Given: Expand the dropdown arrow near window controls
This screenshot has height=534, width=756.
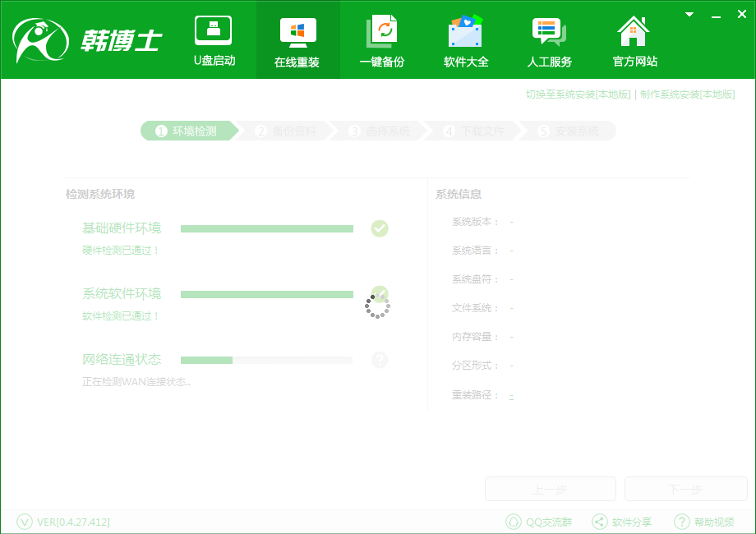Looking at the screenshot, I should click(x=689, y=14).
